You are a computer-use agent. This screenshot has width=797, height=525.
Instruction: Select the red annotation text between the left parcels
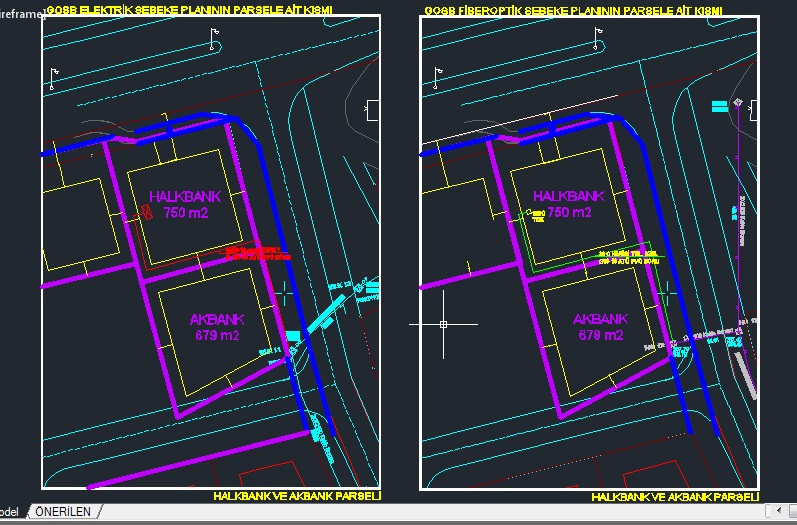257,254
